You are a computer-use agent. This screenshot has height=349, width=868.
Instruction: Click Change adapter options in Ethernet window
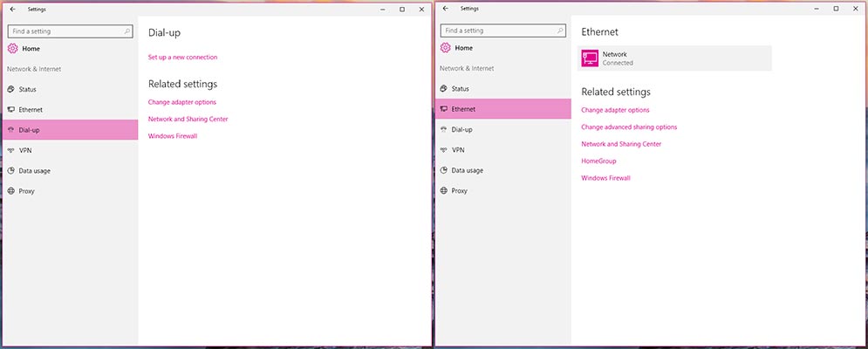tap(616, 110)
